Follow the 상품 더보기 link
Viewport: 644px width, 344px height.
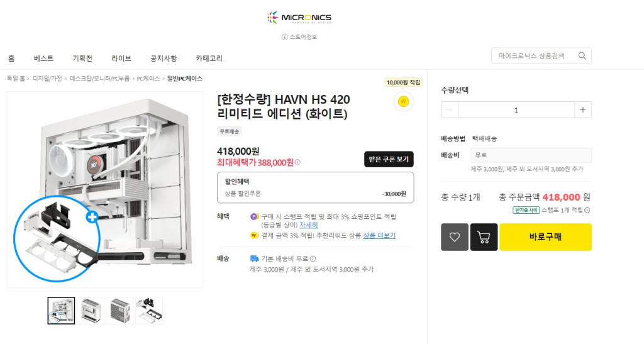(x=379, y=236)
